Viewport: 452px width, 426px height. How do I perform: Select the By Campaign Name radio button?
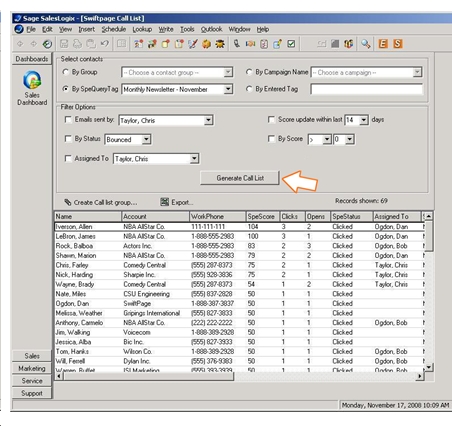click(x=249, y=72)
